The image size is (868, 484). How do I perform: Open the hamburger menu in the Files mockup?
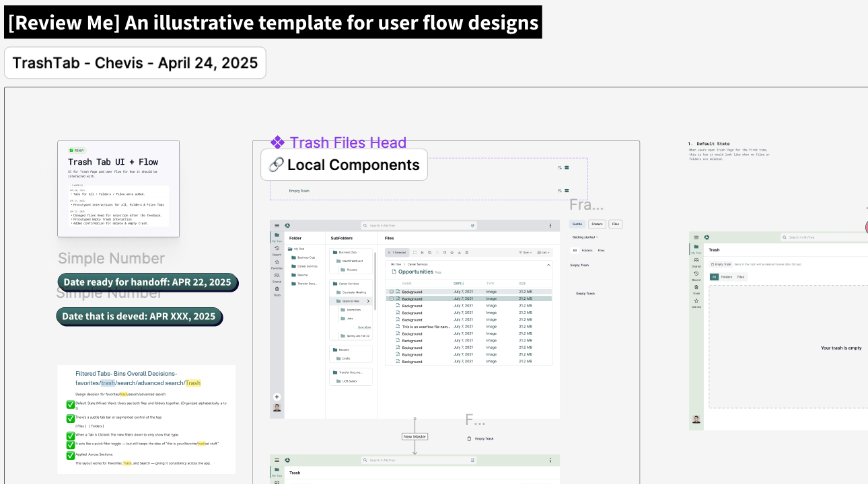click(277, 225)
